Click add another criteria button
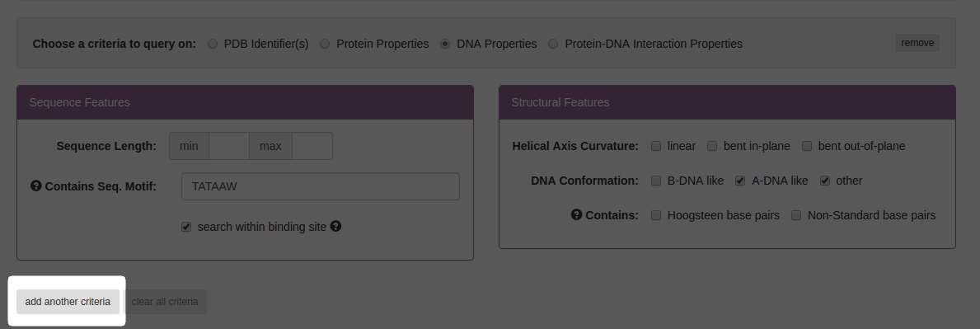The width and height of the screenshot is (980, 329). (x=68, y=302)
